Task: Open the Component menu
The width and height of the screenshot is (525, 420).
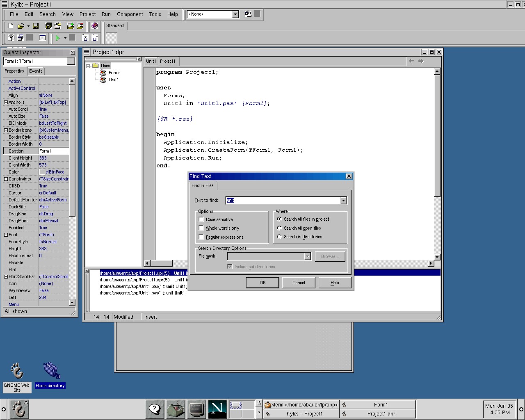Action: (x=130, y=14)
